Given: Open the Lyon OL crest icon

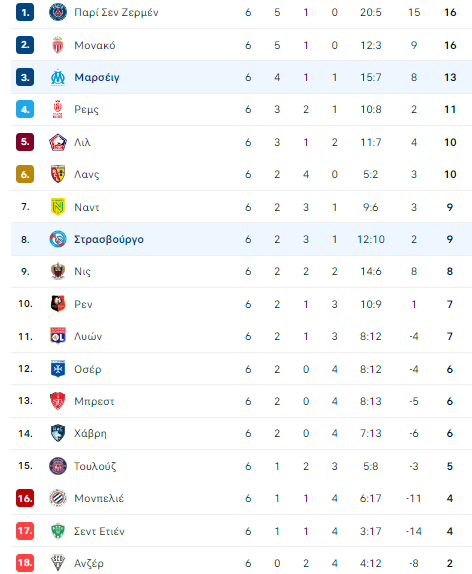Looking at the screenshot, I should coord(58,336).
